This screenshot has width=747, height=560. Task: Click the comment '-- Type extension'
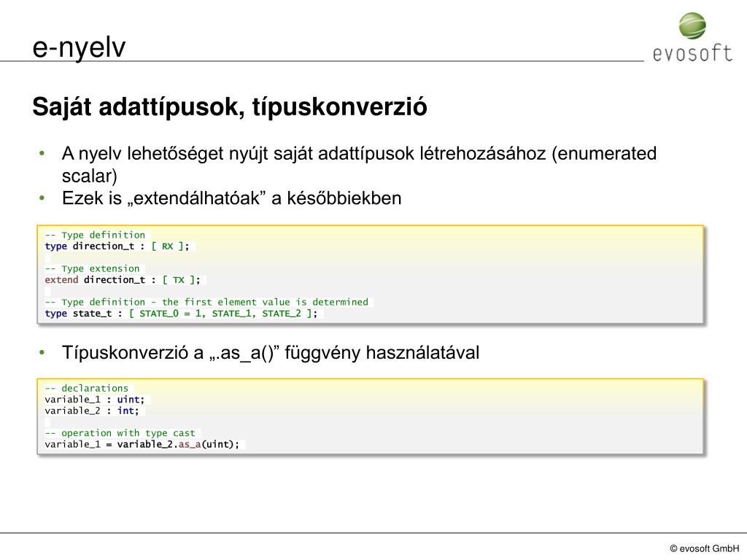[93, 268]
